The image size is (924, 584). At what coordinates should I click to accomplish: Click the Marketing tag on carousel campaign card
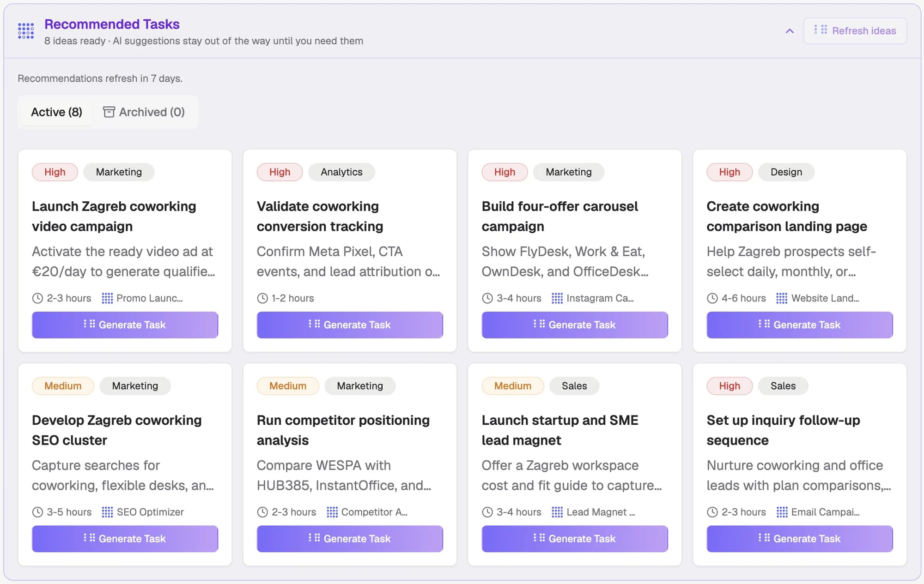coord(569,172)
